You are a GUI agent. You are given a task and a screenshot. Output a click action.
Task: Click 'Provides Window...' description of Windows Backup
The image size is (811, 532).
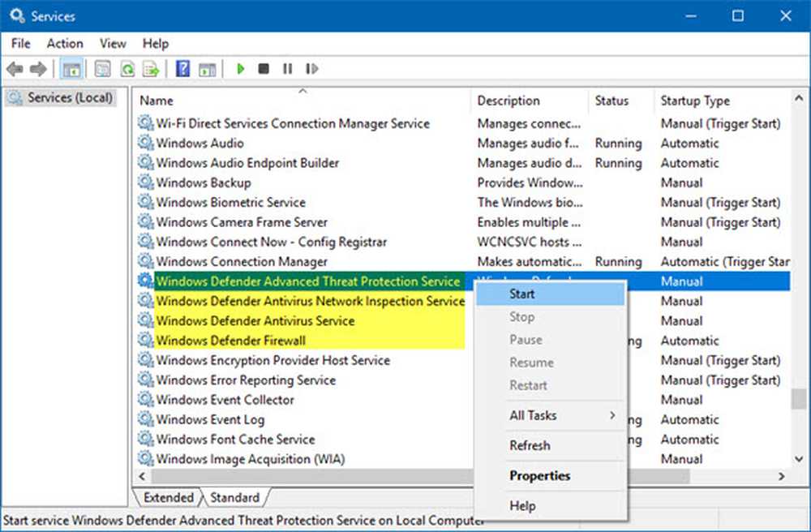(530, 182)
